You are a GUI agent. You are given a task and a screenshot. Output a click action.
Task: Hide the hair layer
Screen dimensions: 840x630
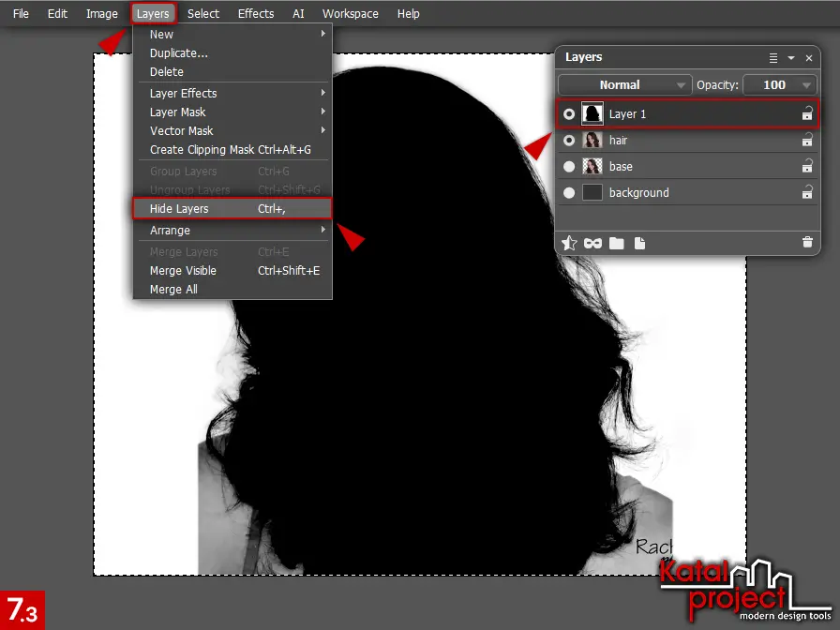[569, 140]
